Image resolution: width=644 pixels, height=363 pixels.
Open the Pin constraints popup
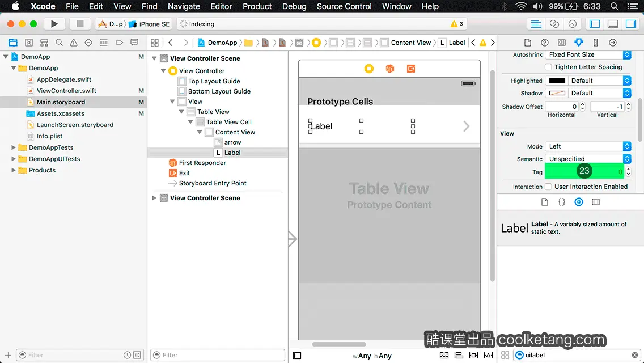click(473, 355)
